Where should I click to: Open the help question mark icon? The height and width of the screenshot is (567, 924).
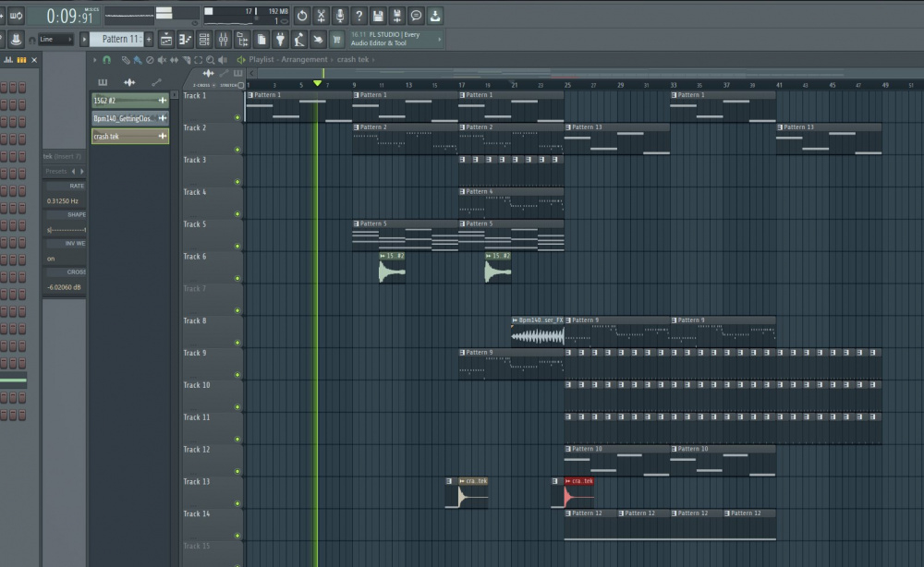(359, 16)
